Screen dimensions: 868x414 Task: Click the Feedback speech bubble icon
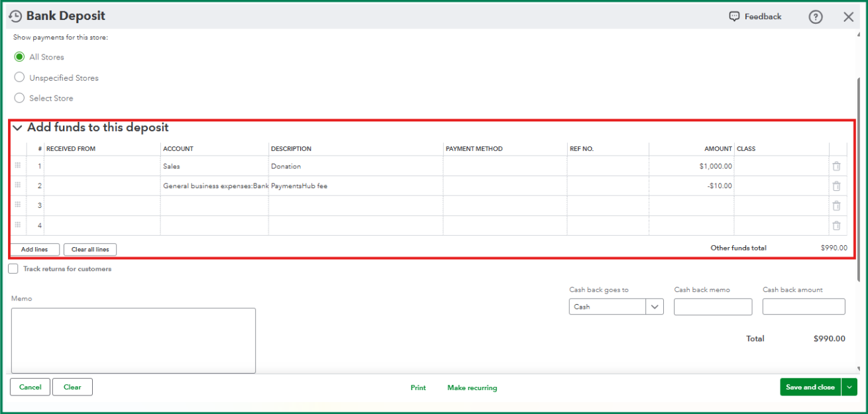(x=734, y=17)
